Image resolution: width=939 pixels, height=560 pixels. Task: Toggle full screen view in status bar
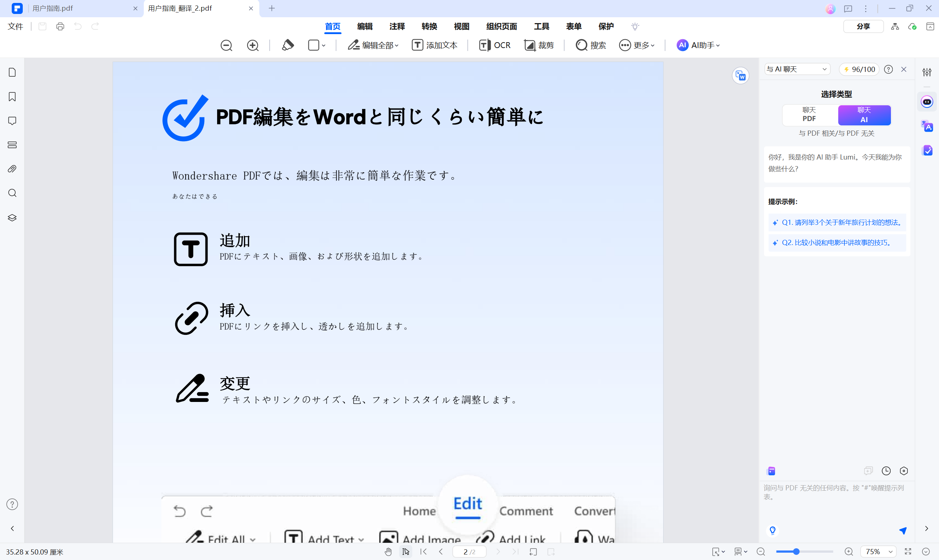[908, 552]
